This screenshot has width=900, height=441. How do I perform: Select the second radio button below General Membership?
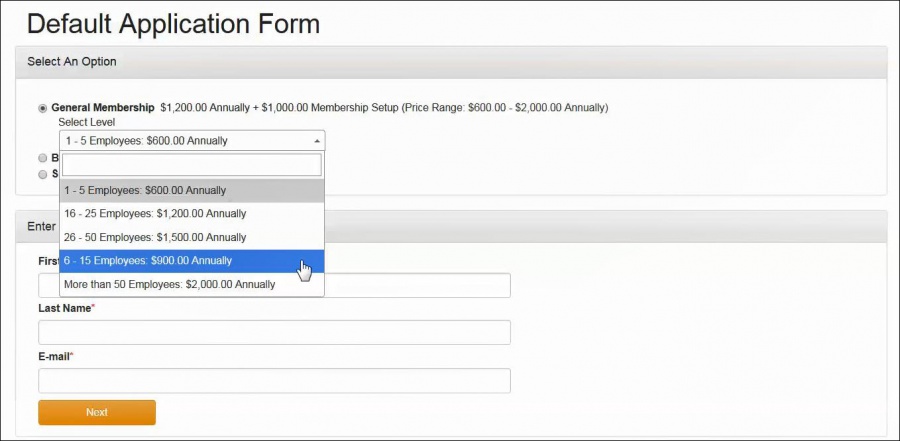pos(42,158)
